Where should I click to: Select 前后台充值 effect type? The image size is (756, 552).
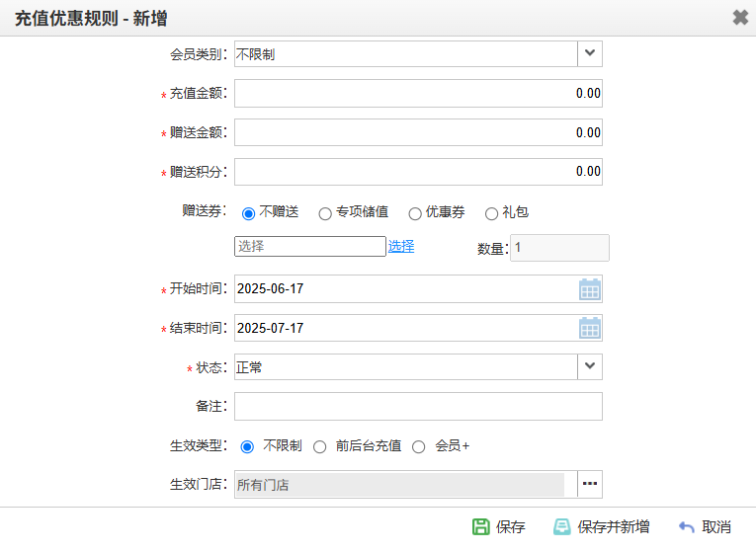[319, 446]
